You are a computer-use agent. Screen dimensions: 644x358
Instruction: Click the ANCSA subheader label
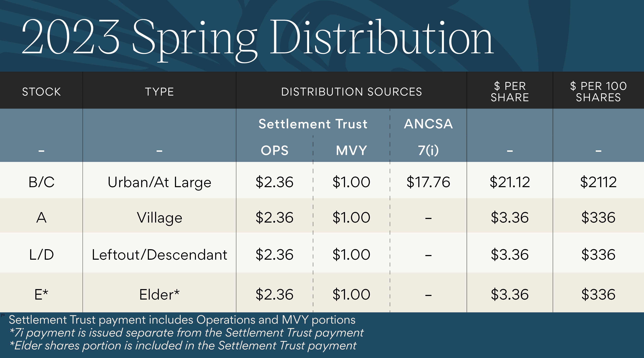point(428,124)
